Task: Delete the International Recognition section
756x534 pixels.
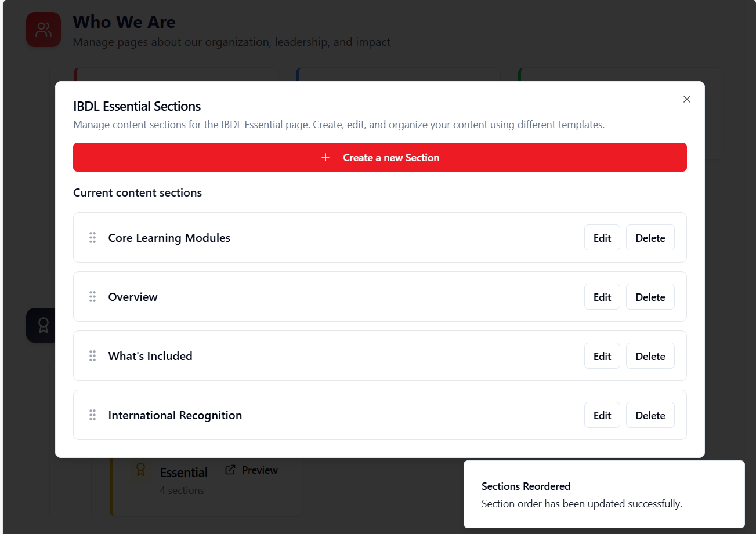Action: [x=650, y=415]
